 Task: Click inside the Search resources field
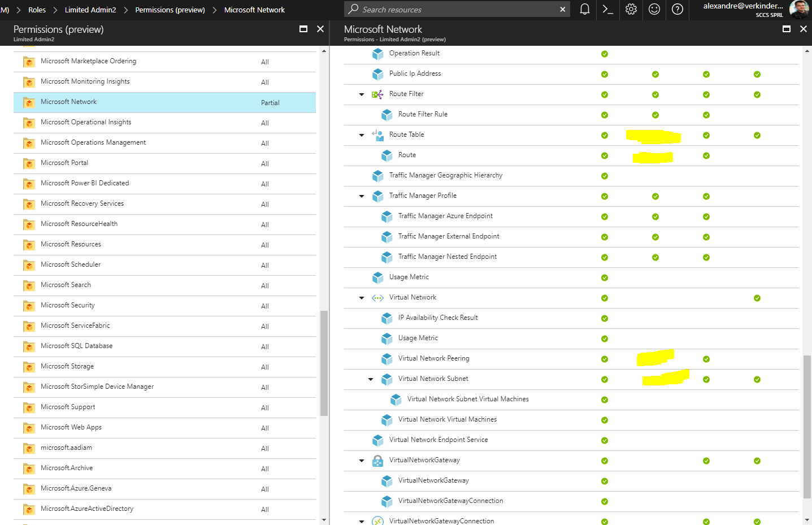point(452,10)
